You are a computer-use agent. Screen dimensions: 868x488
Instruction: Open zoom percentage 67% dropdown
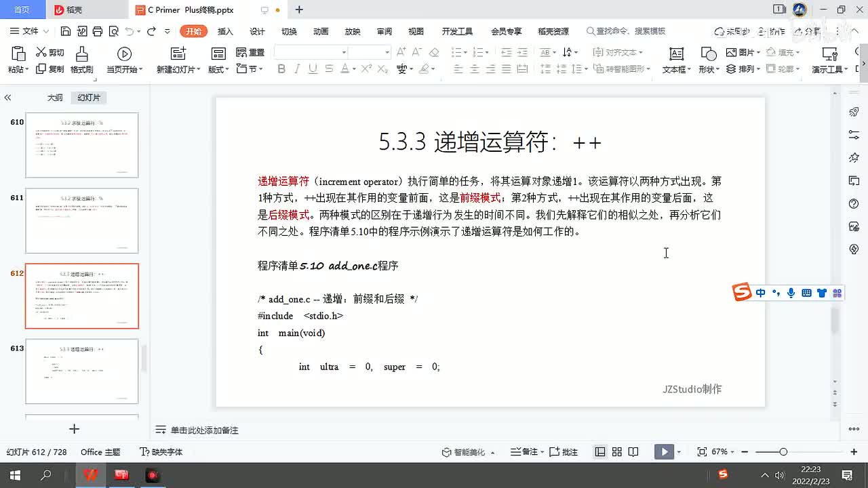click(723, 451)
